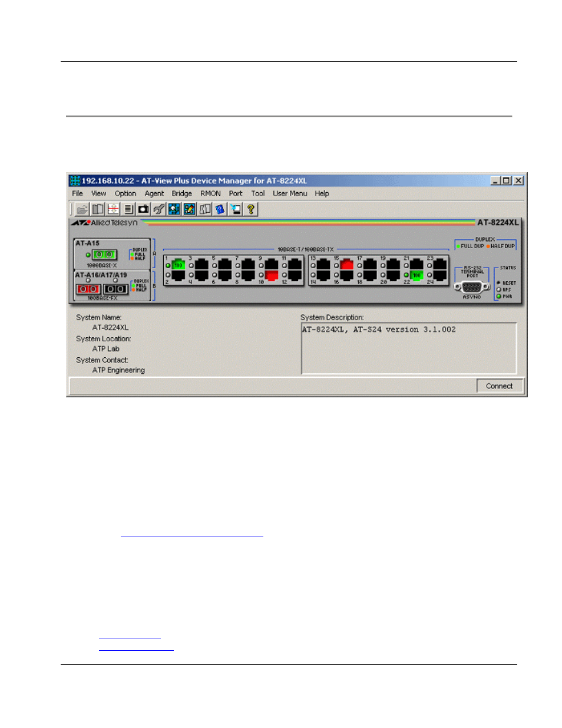This screenshot has width=562, height=728.
Task: Select black port 3 on the switch
Action: coord(201,265)
